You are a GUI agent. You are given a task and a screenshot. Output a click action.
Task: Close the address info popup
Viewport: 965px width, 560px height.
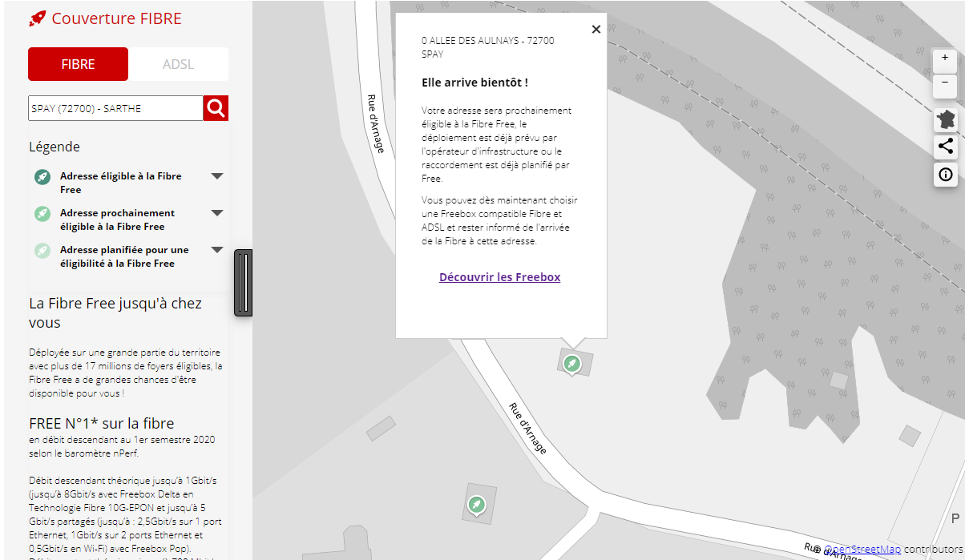596,30
